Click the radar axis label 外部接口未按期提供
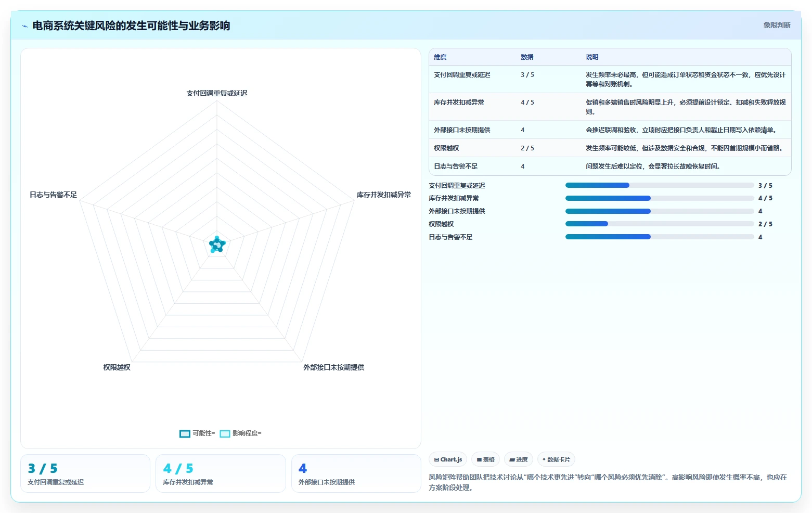 (334, 368)
